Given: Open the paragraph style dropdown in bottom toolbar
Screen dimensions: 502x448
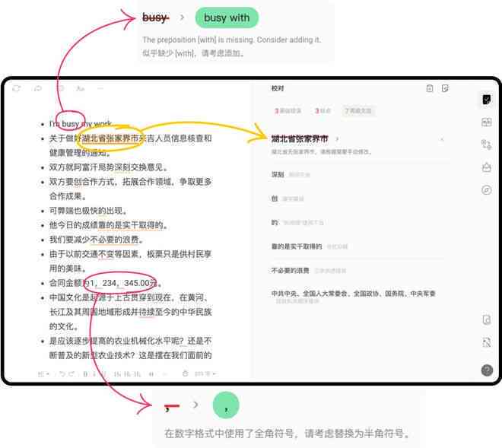Looking at the screenshot, I should click(43, 373).
